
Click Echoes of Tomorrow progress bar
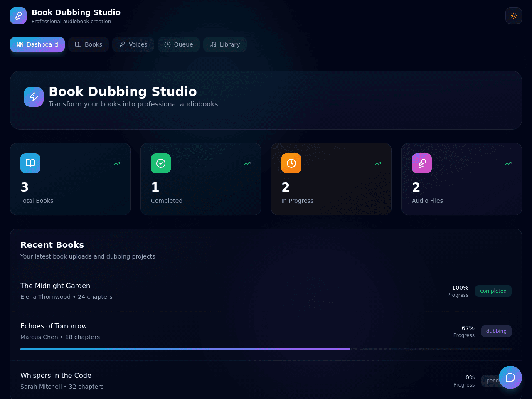pyautogui.click(x=266, y=349)
